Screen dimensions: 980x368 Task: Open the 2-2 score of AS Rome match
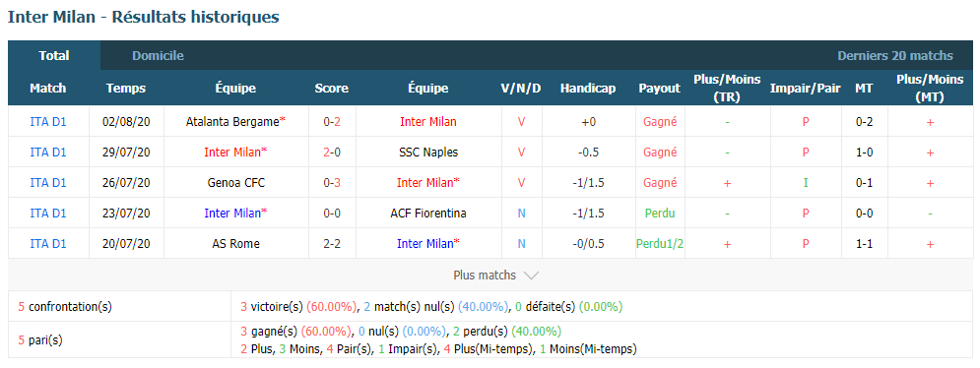click(332, 244)
